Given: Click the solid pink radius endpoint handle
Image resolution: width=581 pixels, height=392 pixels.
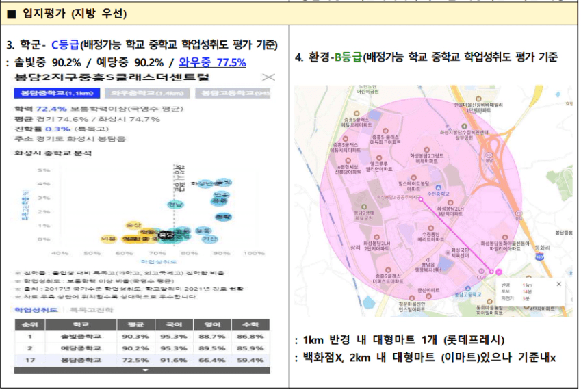Looking at the screenshot, I should pos(499,272).
